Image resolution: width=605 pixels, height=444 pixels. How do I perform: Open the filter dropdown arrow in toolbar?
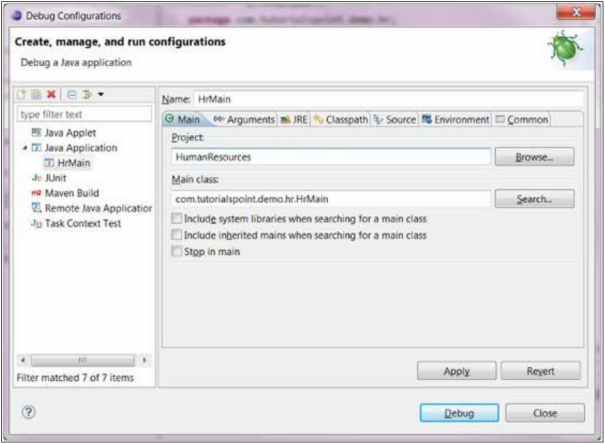click(100, 95)
